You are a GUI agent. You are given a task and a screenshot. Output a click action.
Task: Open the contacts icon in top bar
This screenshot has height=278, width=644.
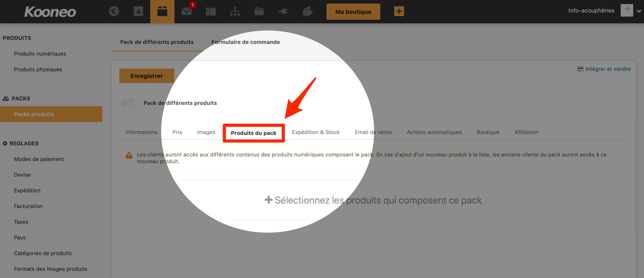click(x=138, y=11)
